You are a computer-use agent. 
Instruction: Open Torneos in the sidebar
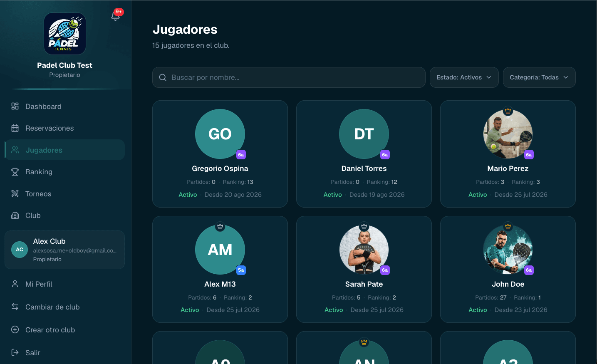pos(64,193)
